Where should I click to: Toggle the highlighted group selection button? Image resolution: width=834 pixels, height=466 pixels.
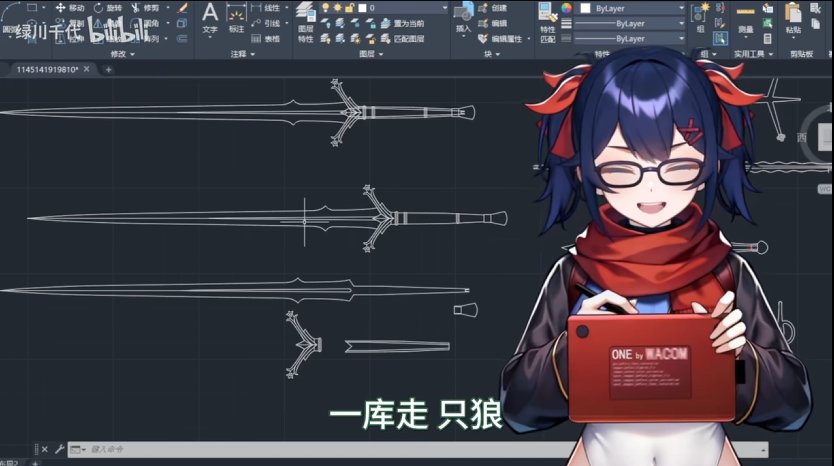[720, 38]
